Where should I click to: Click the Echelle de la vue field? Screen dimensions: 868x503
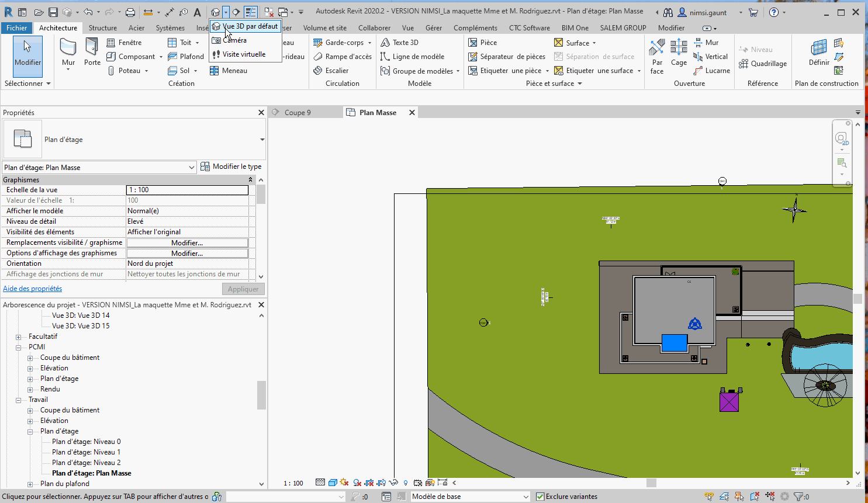187,190
